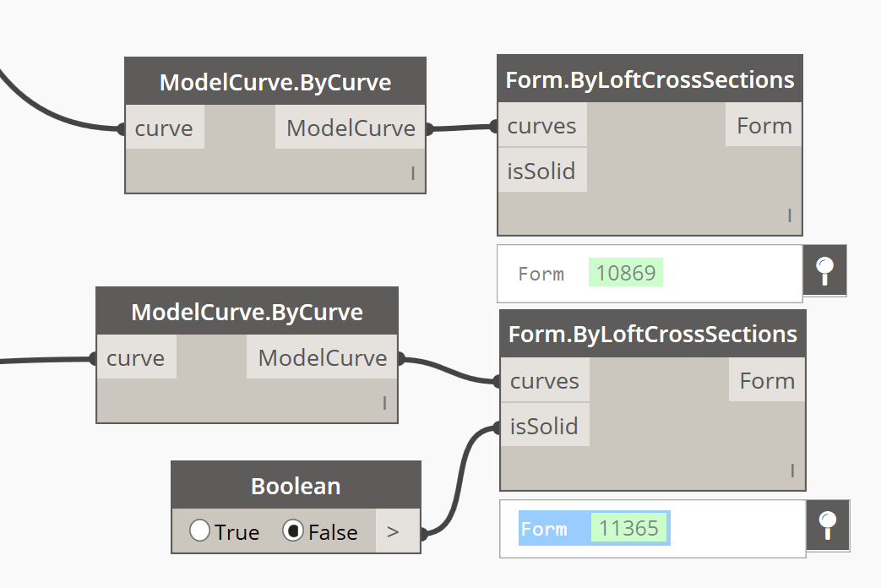The image size is (881, 588).
Task: Select the top Form.ByLoftCrossSections node title
Action: [650, 78]
